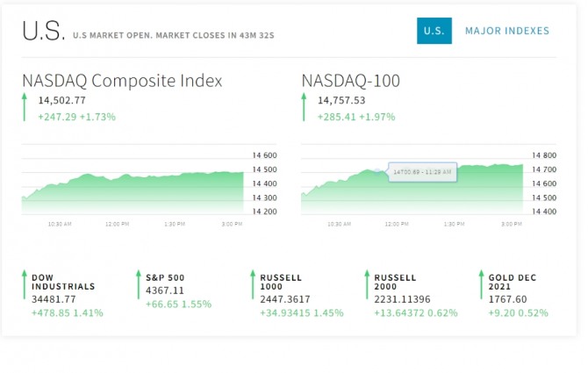This screenshot has height=373, width=588.
Task: Click the Russell 1000 up arrow icon
Action: coord(252,286)
